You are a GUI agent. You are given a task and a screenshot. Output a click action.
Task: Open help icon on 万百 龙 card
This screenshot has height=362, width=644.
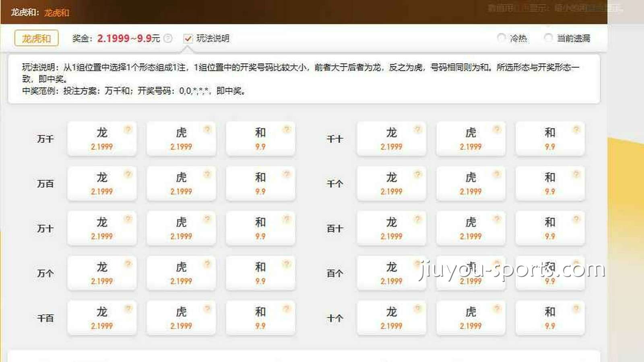(128, 174)
